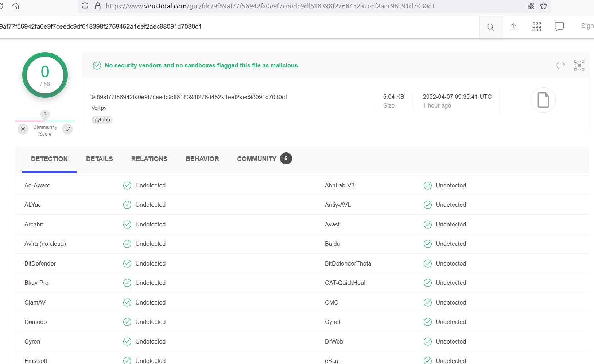Click the 5.04 KB size value
Screen dimensions: 594x364
click(393, 97)
